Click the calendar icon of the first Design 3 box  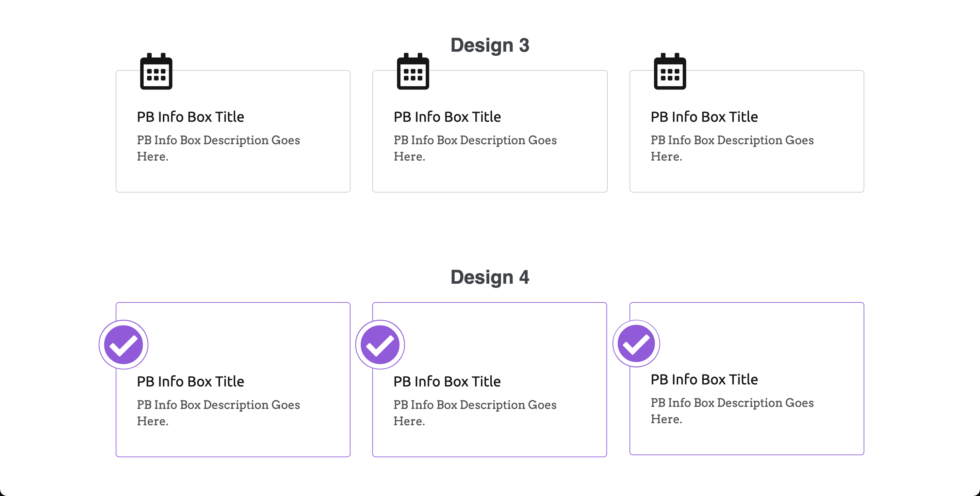(156, 71)
